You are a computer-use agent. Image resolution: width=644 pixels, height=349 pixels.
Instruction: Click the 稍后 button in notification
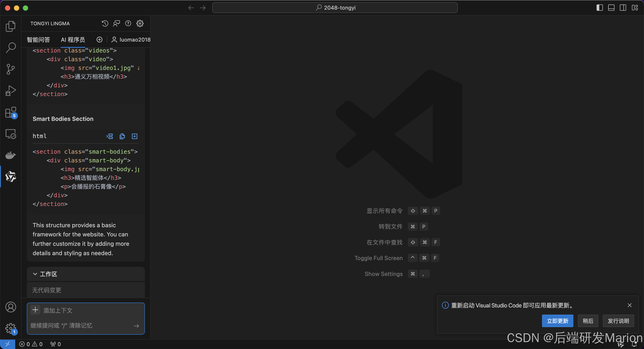pyautogui.click(x=588, y=321)
